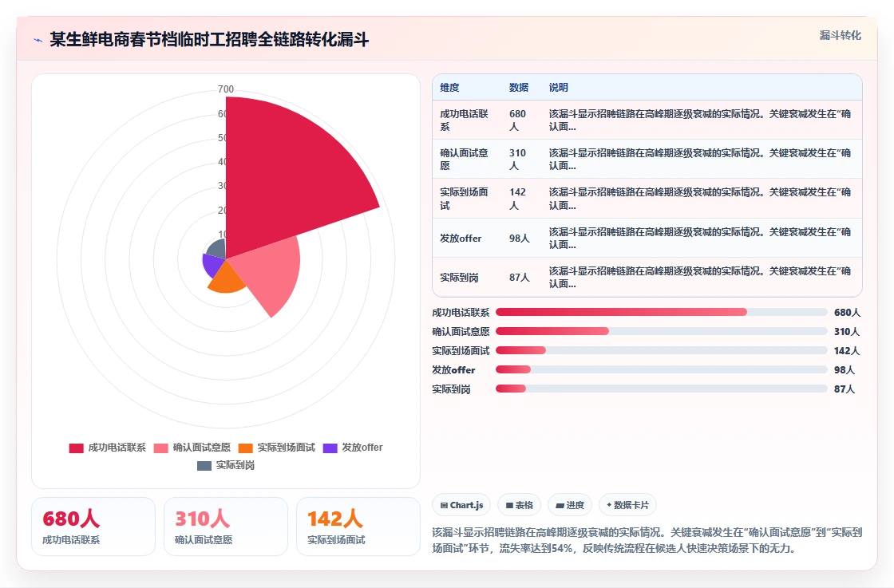Toggle the 确认面试意愿 legend swatch
Viewport: 894px width, 588px height.
pyautogui.click(x=160, y=448)
